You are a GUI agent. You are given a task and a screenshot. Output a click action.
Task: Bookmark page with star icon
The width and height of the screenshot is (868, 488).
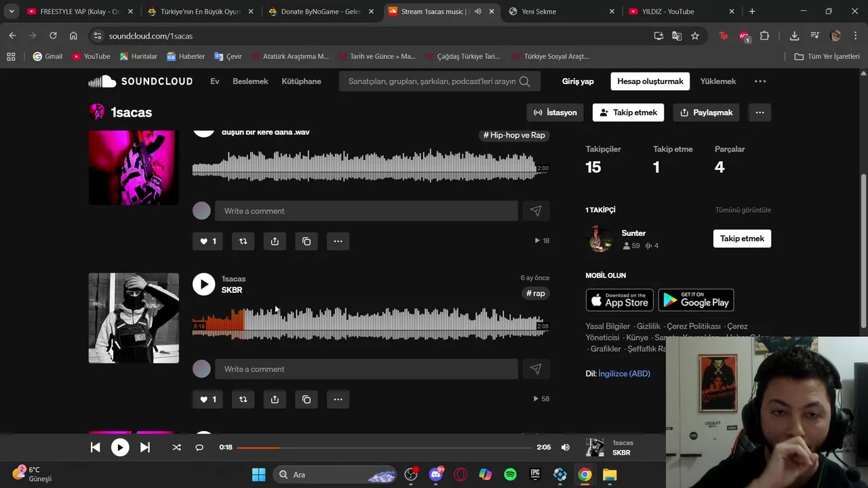695,36
